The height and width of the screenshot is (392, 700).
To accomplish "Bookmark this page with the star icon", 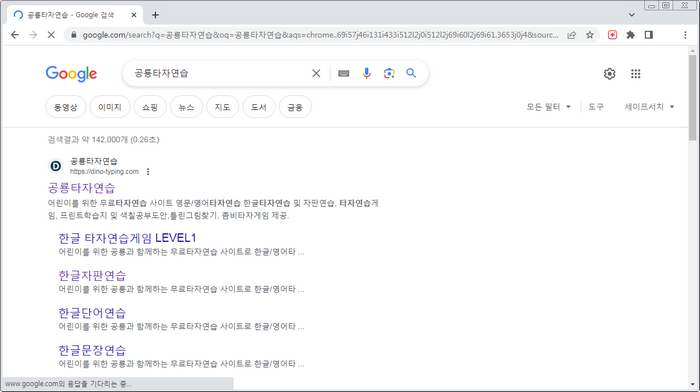I will 590,35.
